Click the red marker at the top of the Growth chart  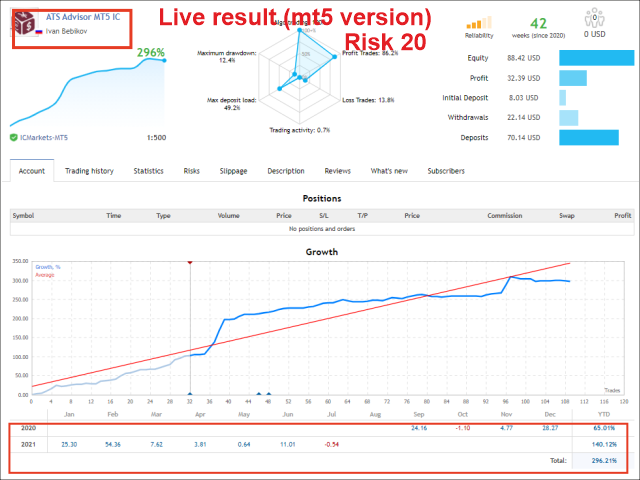pos(190,262)
